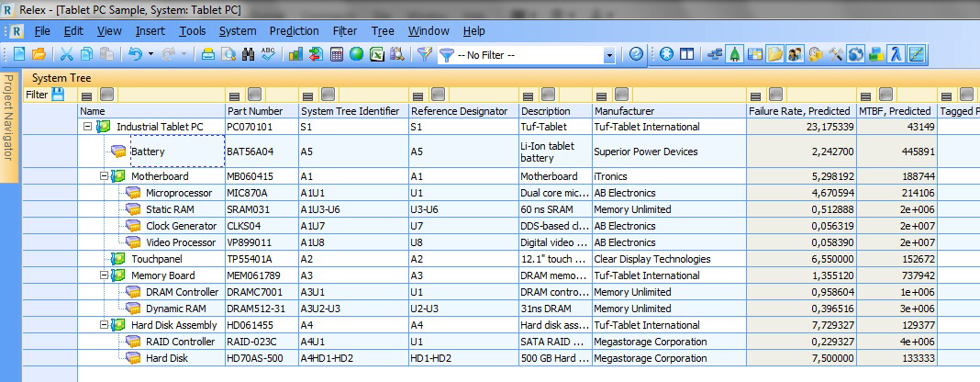Click the blue star navigator icon
This screenshot has width=980, height=382.
point(666,54)
